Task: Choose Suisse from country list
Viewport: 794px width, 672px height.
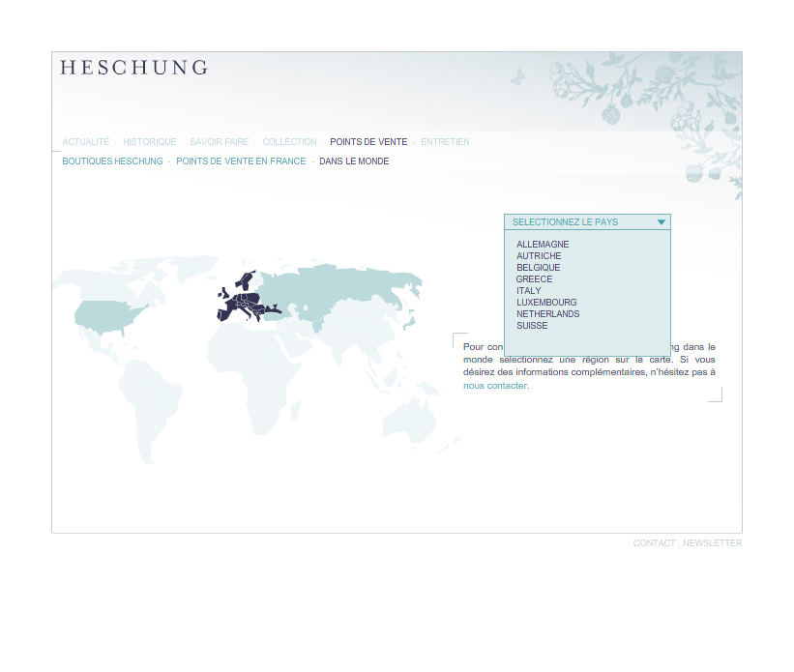Action: (x=532, y=326)
